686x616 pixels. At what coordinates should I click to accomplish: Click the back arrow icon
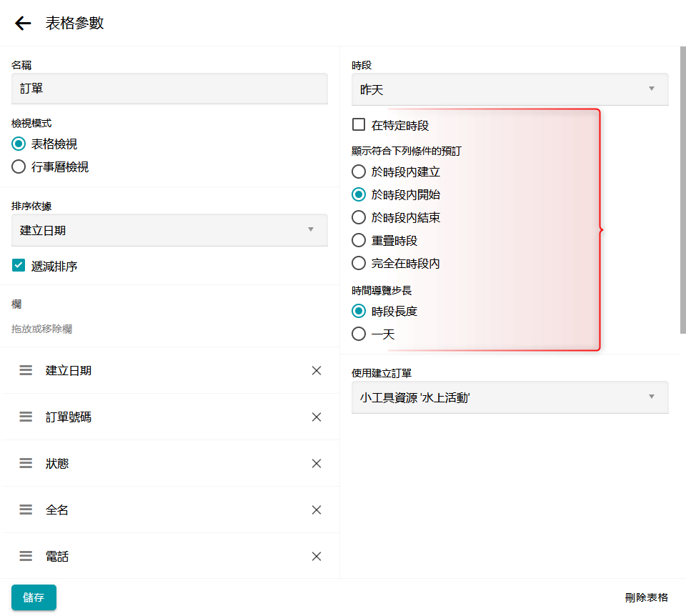(23, 23)
